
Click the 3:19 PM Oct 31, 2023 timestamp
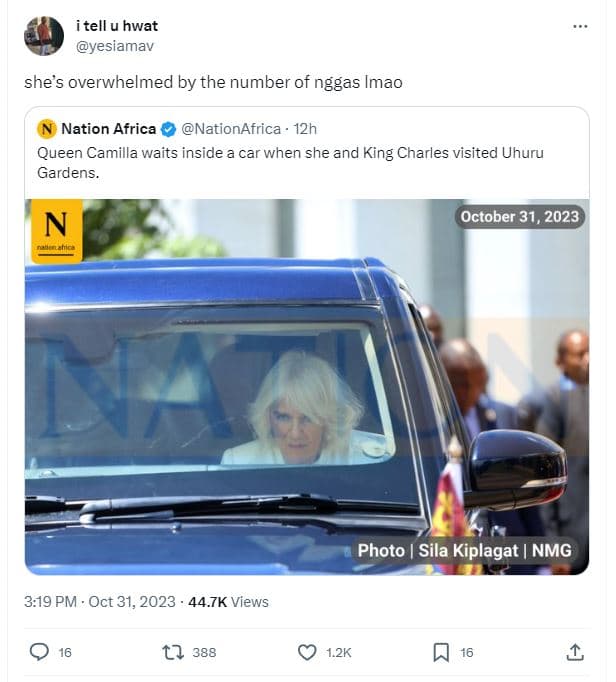click(x=99, y=602)
